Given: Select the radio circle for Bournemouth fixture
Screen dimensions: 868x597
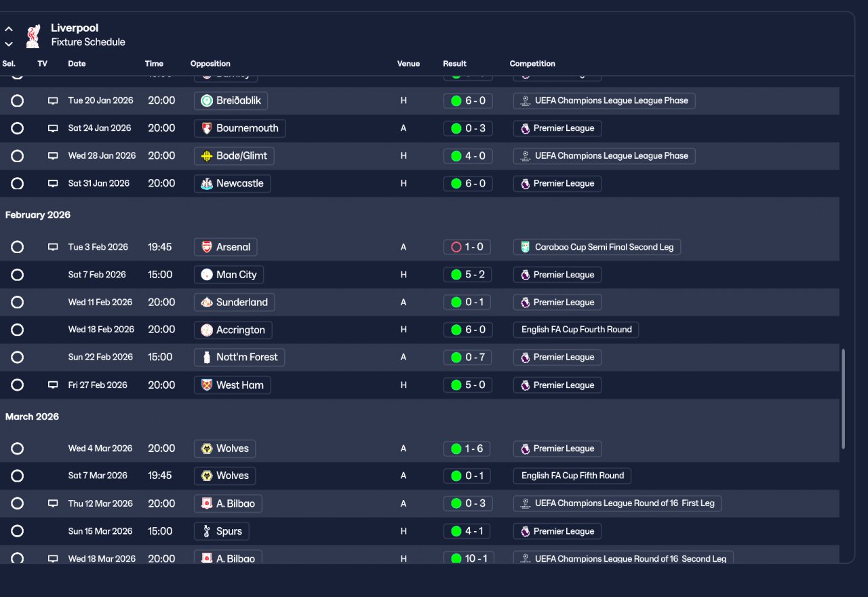Looking at the screenshot, I should [x=18, y=128].
